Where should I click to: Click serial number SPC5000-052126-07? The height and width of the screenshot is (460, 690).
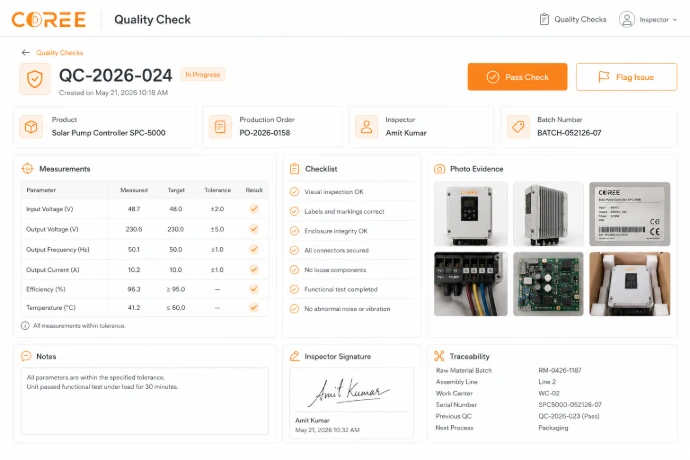[x=570, y=405]
